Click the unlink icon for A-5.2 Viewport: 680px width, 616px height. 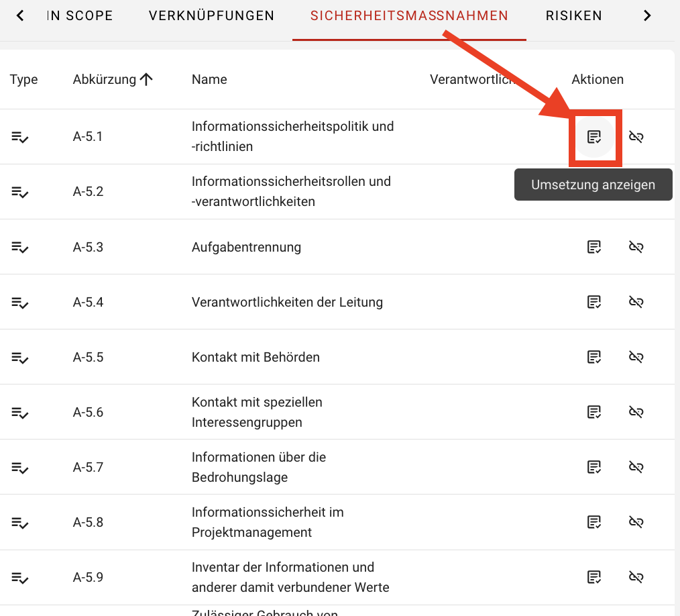pos(636,193)
